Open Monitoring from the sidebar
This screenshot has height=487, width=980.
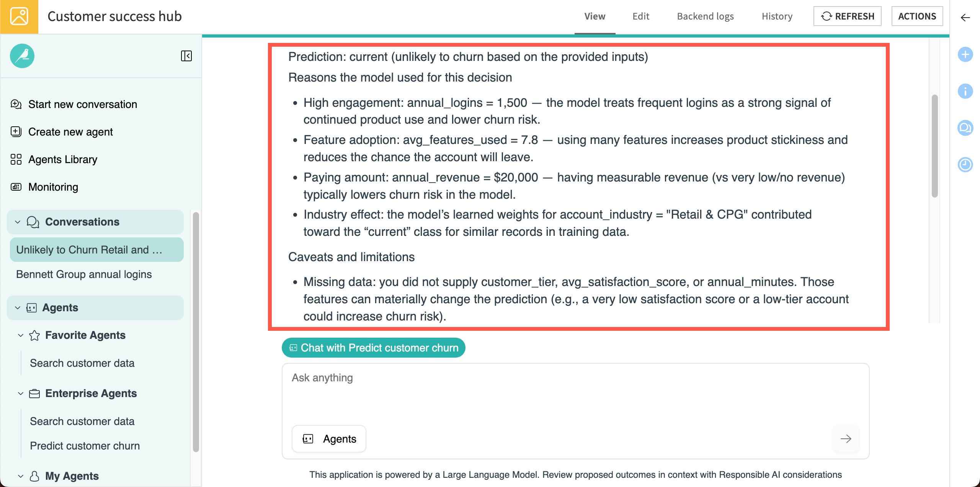pos(53,187)
